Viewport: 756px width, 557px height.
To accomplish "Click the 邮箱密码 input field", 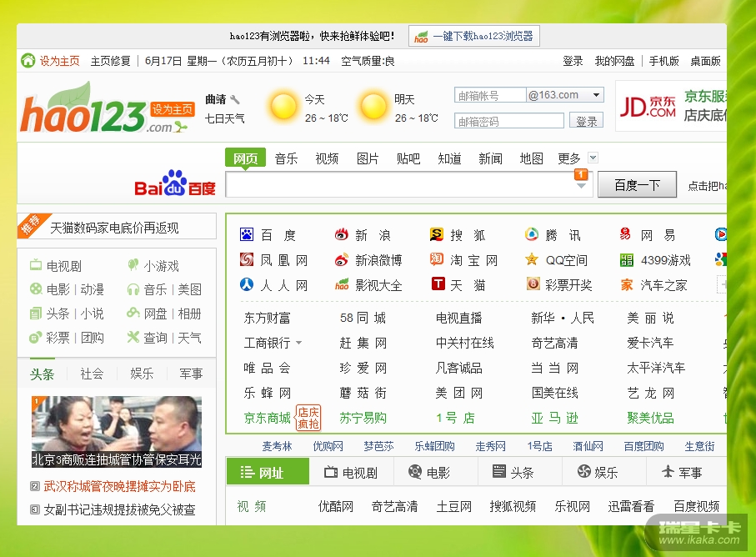I will [508, 121].
